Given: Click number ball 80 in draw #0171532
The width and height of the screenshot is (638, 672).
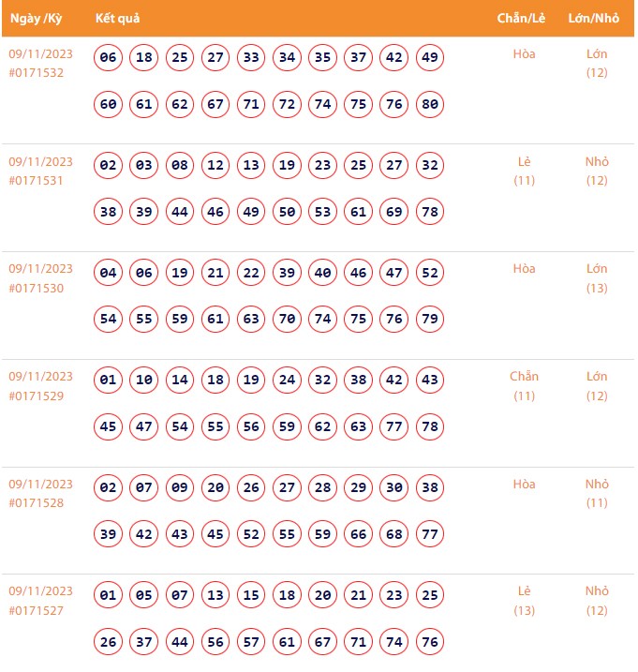Looking at the screenshot, I should point(430,104).
